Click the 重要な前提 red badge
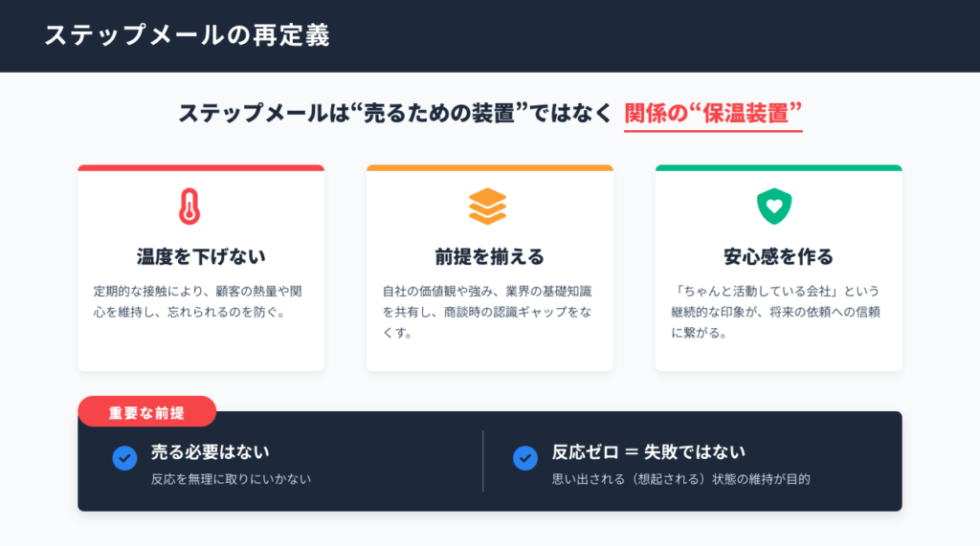The width and height of the screenshot is (980, 546). click(146, 413)
